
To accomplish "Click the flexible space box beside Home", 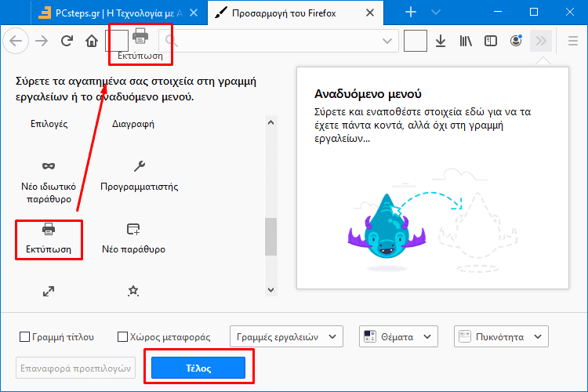I will [117, 41].
